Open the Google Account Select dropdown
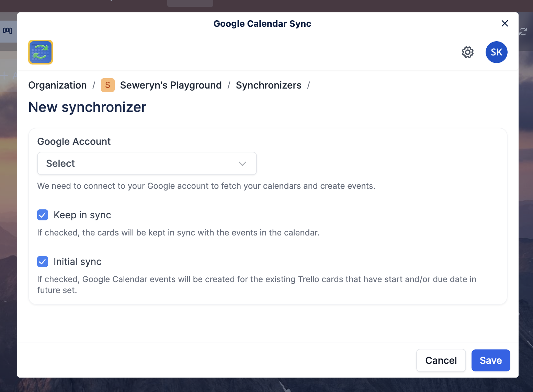533x392 pixels. click(x=147, y=163)
